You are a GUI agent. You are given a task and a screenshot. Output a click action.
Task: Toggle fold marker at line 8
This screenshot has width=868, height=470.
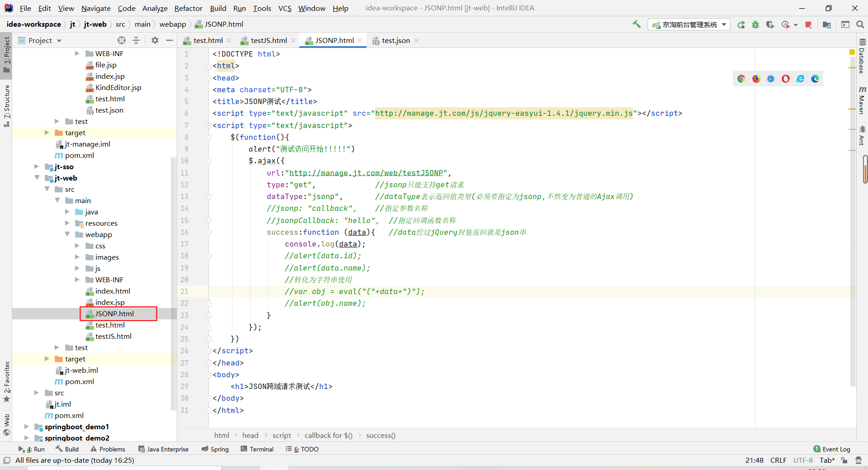(209, 137)
